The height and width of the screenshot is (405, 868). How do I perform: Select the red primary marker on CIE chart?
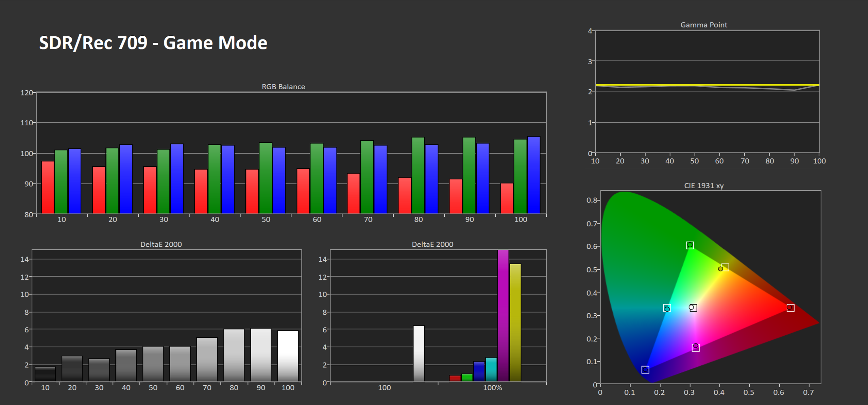click(790, 308)
